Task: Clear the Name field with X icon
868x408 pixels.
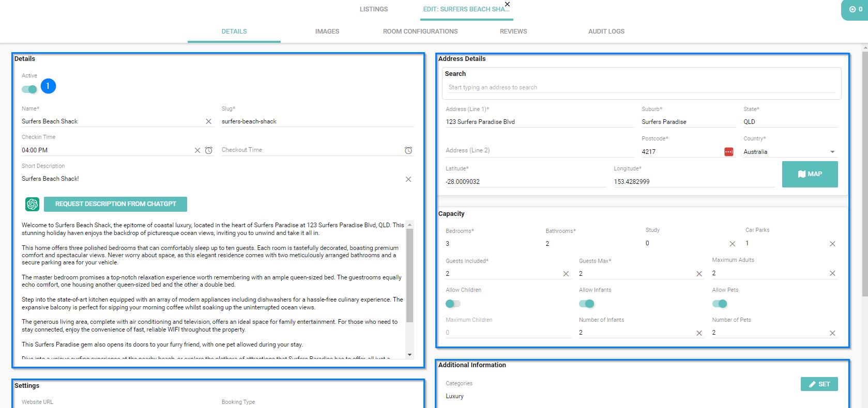Action: pos(209,121)
